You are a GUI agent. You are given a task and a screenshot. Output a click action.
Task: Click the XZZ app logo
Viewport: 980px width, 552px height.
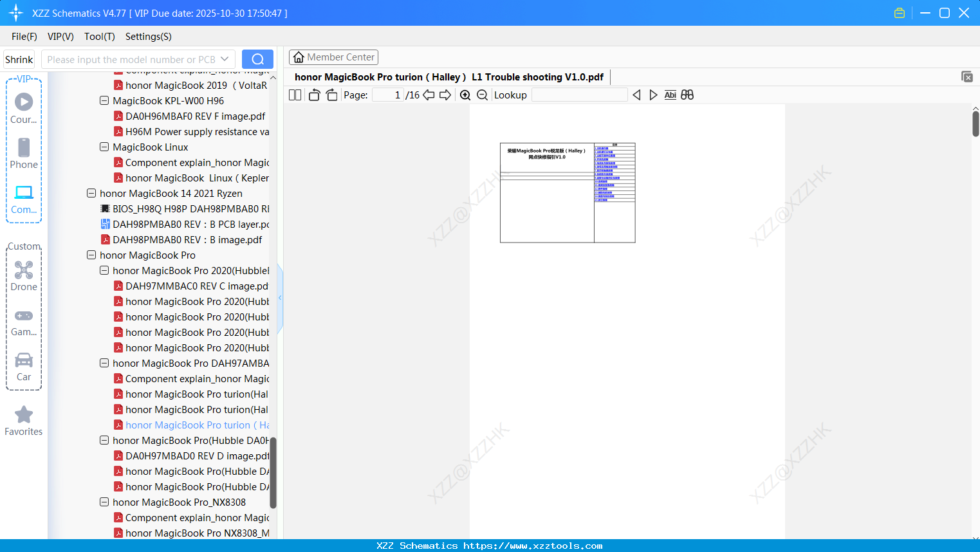tap(16, 13)
